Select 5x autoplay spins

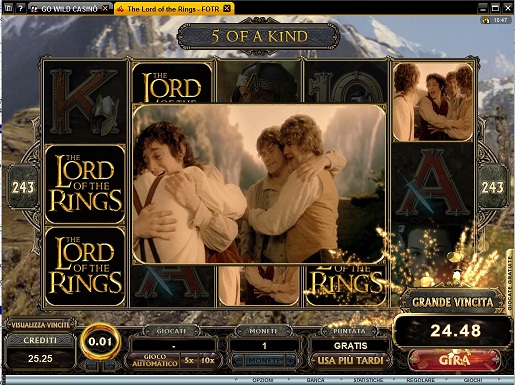189,361
